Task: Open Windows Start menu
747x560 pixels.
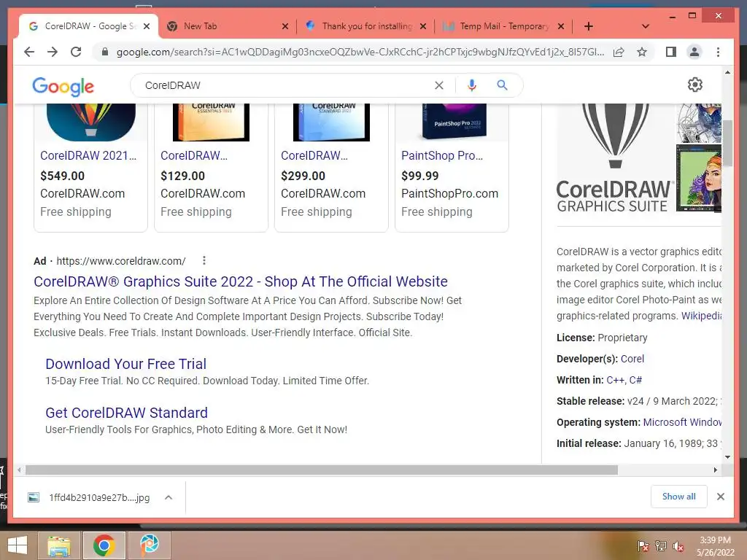Action: 18,545
